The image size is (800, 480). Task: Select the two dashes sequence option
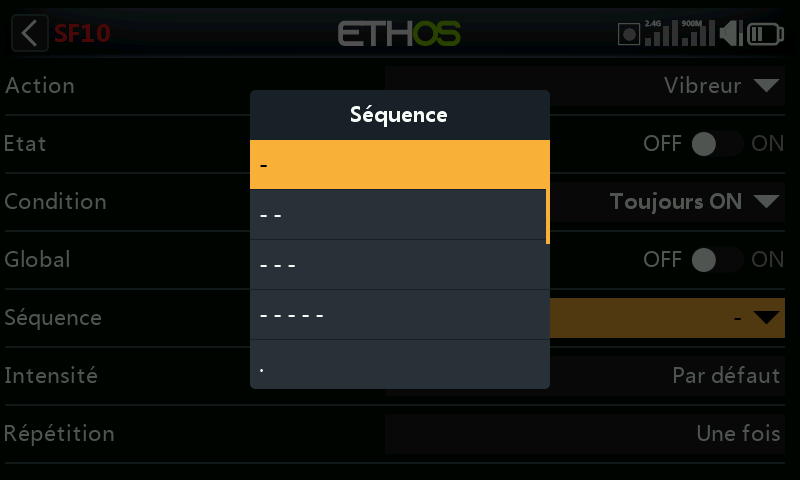click(398, 215)
